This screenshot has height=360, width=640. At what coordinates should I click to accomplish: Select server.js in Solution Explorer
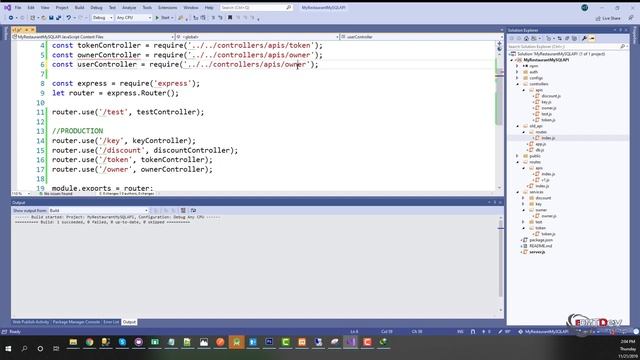coord(537,252)
